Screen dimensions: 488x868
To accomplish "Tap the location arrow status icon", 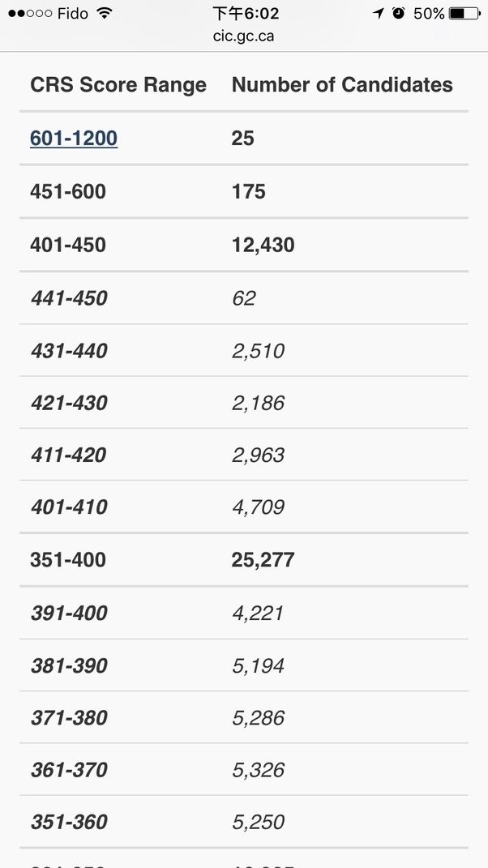I will (x=379, y=13).
